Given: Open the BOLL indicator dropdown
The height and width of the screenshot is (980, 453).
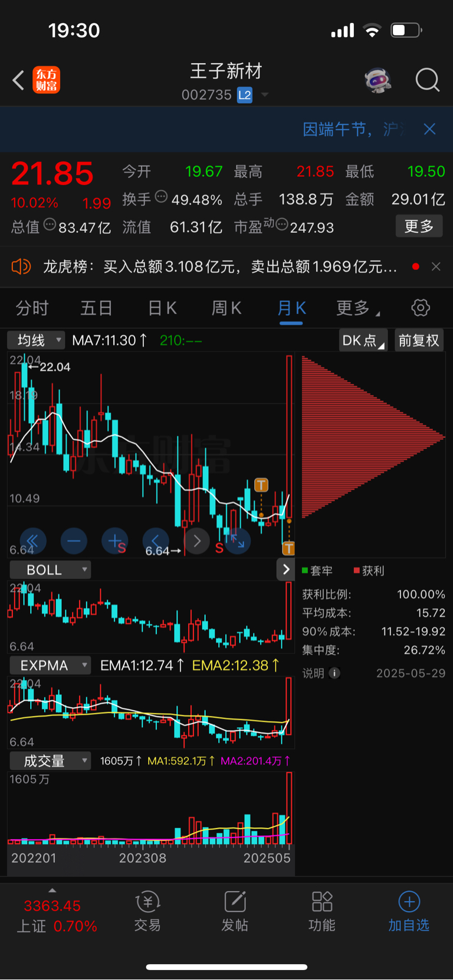Looking at the screenshot, I should [50, 570].
